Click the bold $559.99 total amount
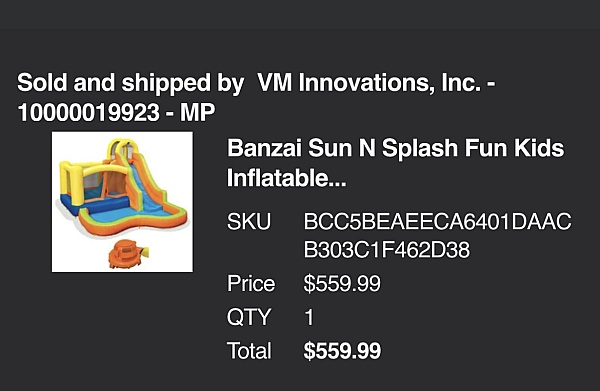The width and height of the screenshot is (600, 391). coord(342,351)
